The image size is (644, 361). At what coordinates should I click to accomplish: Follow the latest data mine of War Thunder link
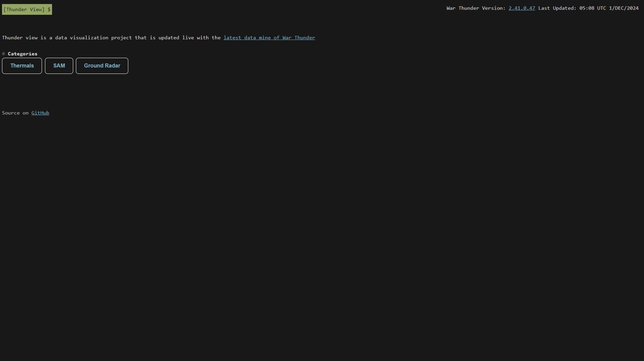pos(269,38)
